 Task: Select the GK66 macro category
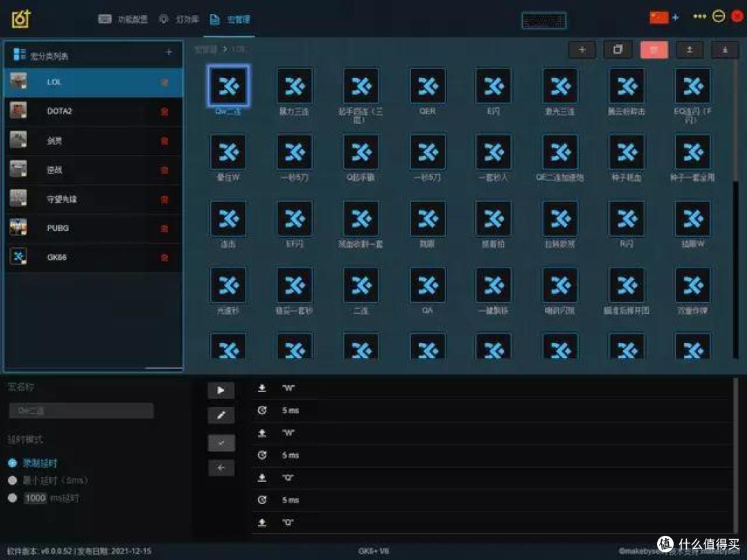click(x=93, y=257)
